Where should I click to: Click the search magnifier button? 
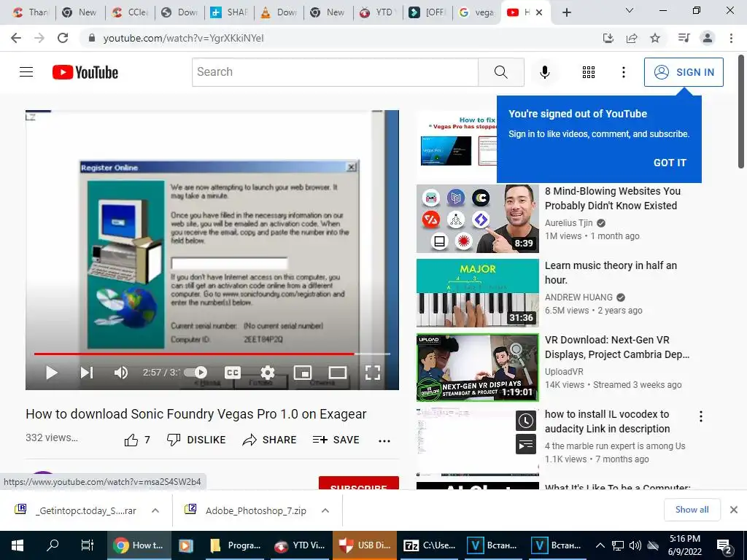(x=500, y=72)
